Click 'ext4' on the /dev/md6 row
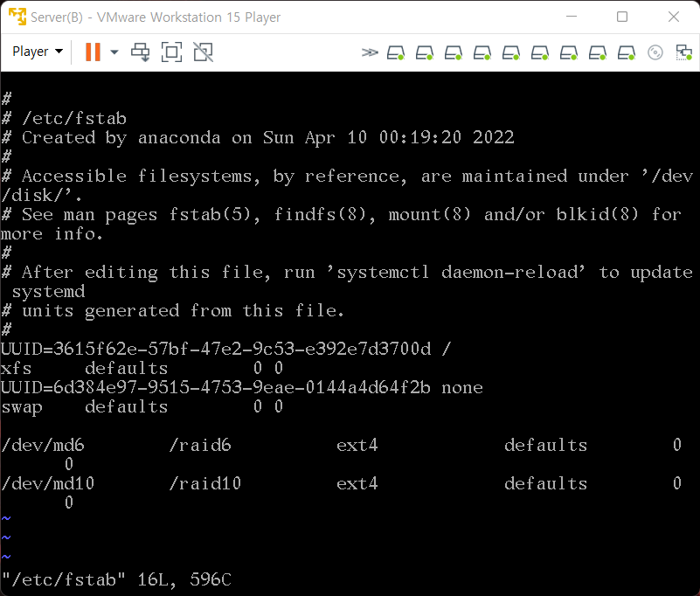Screen dimensions: 700x596 click(x=357, y=445)
